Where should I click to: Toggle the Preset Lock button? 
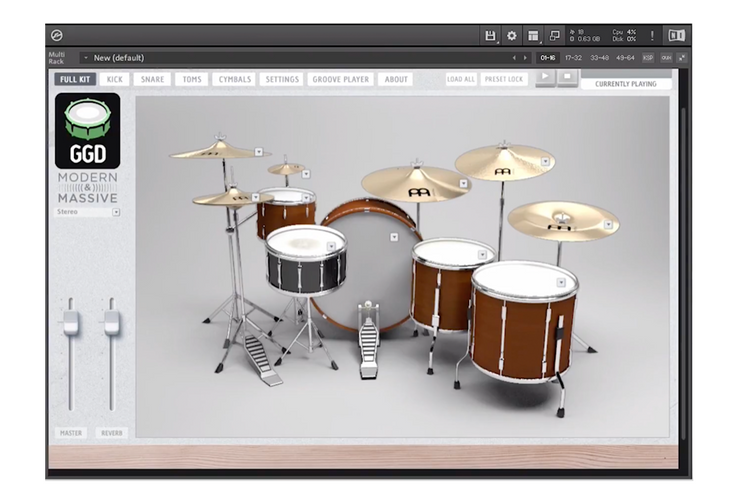(503, 79)
